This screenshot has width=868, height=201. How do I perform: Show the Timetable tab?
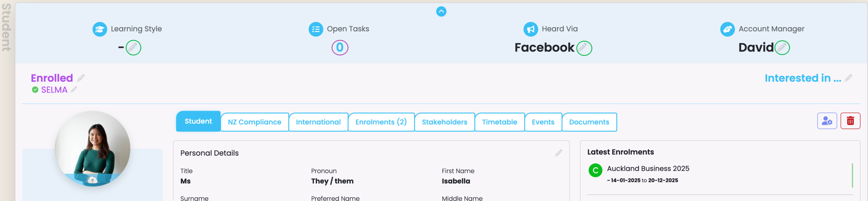[x=499, y=122]
